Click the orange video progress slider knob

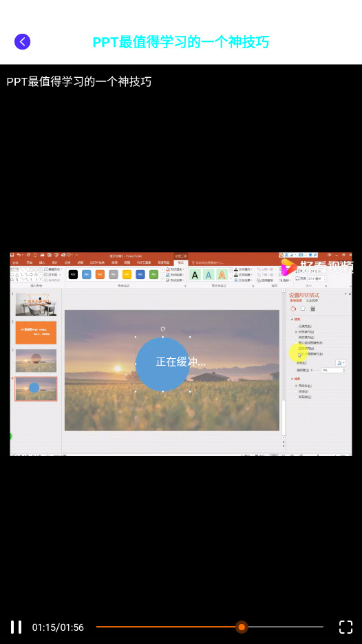click(242, 627)
